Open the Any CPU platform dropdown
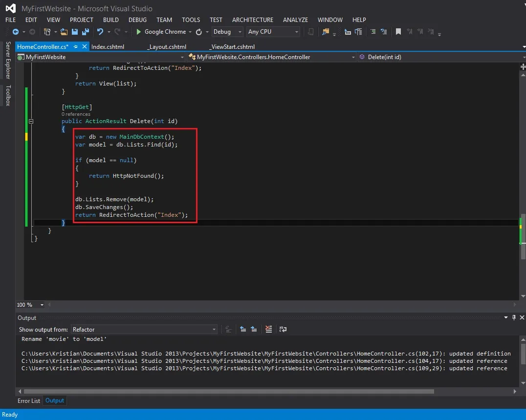The image size is (526, 420). (x=273, y=32)
